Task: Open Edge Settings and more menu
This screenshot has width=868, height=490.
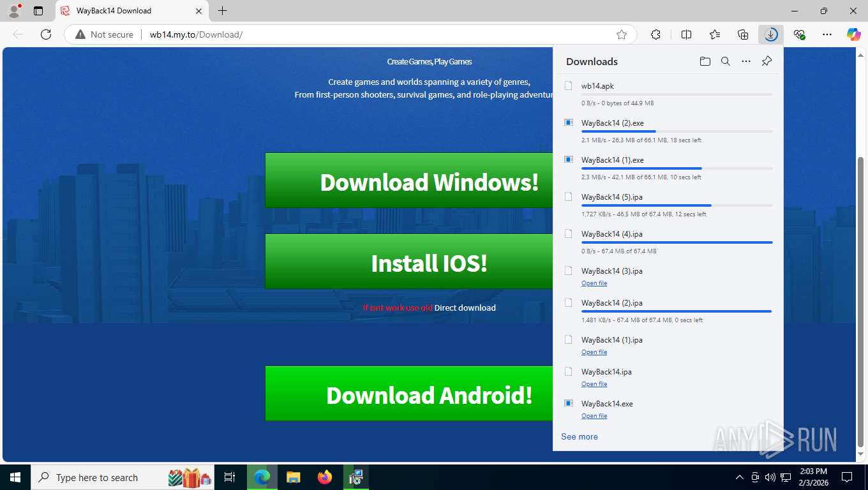Action: coord(827,34)
